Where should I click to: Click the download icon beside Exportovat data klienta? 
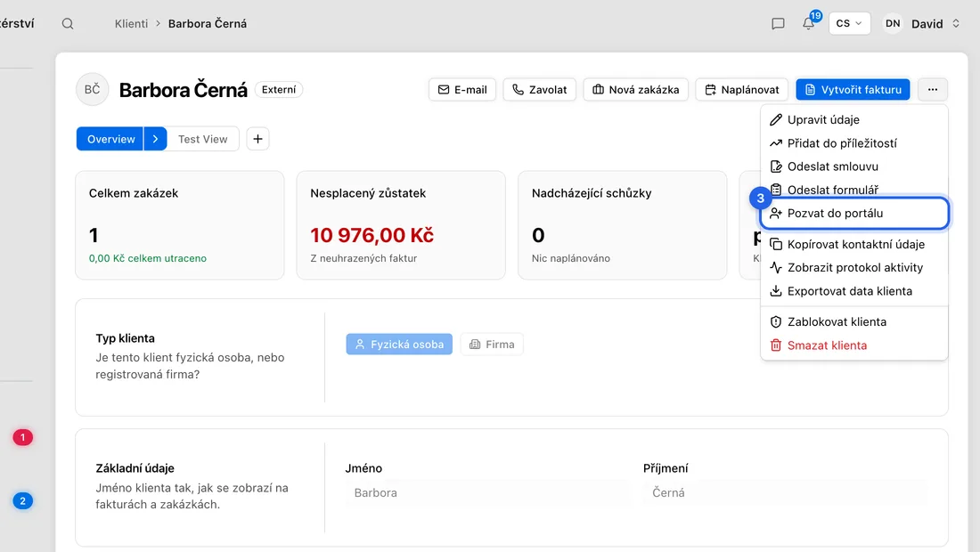776,291
